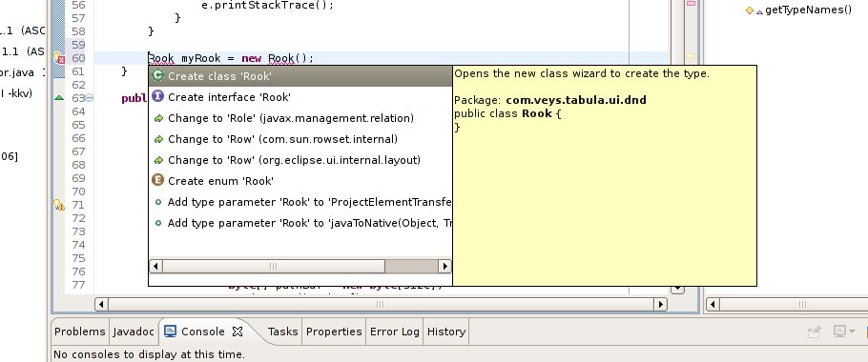Click the green override triangle on line 63
Viewport: 868px width, 362px height.
click(x=59, y=98)
